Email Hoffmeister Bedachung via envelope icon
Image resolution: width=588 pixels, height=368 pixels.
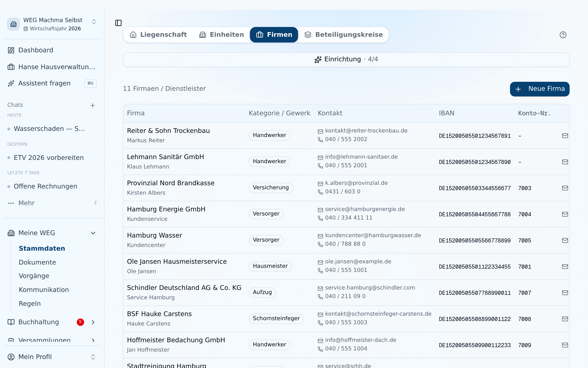point(565,345)
